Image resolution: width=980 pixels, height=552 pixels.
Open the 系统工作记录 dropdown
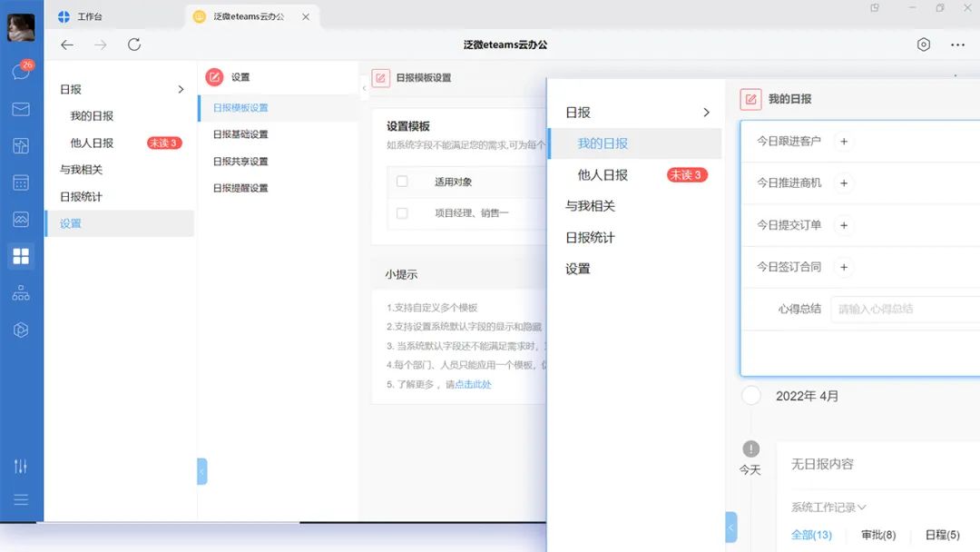click(x=828, y=507)
